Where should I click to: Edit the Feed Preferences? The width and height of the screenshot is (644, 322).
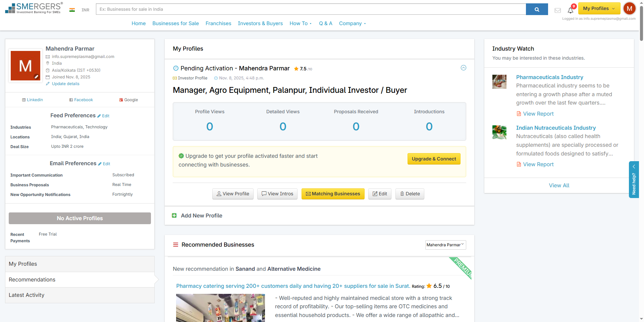click(x=104, y=116)
